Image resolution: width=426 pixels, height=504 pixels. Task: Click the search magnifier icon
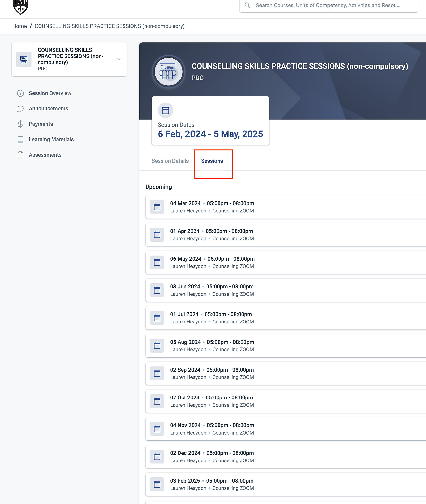(x=247, y=5)
